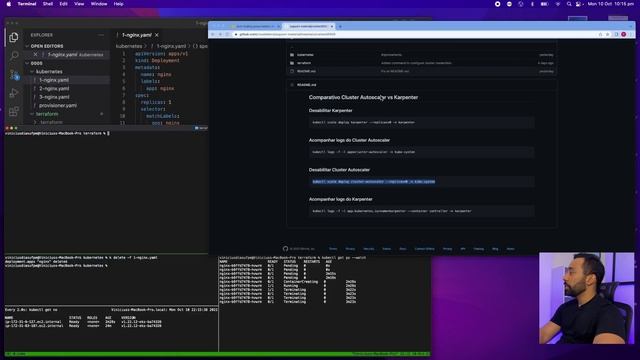This screenshot has width=640, height=360.
Task: Select the 1-nginx.yaml file in the tree
Action: 54,80
